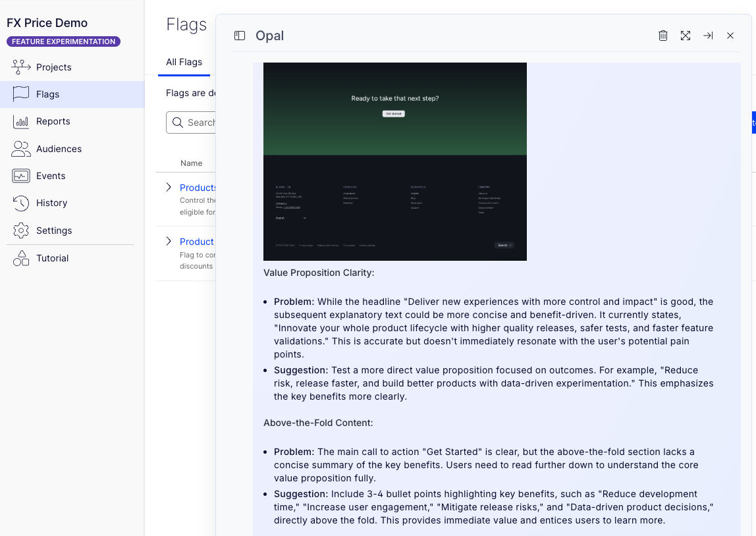Expand the first Products flag row
756x536 pixels.
point(169,188)
